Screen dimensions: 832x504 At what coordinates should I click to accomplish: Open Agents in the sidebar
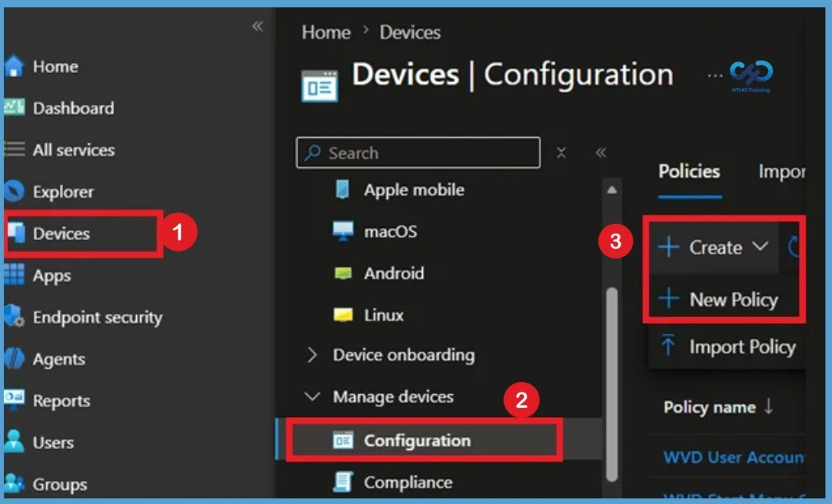[x=59, y=359]
